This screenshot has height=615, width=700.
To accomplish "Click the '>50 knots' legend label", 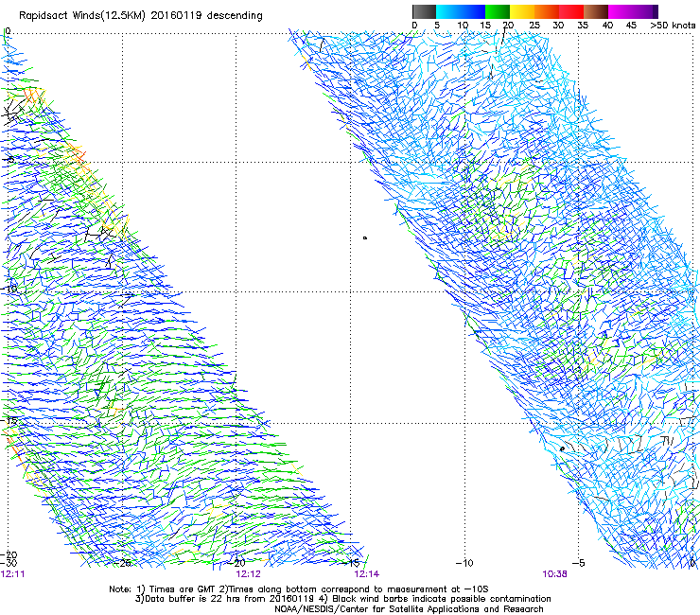I will tap(674, 26).
